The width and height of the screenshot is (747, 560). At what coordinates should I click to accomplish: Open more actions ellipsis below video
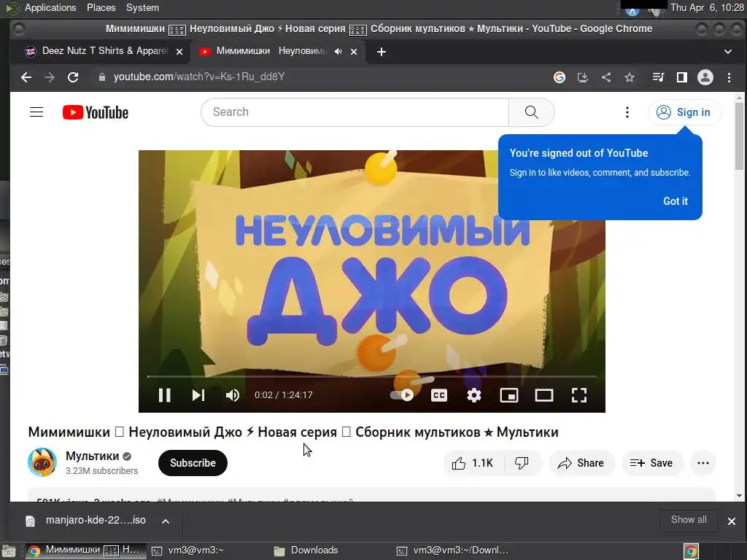(x=703, y=463)
